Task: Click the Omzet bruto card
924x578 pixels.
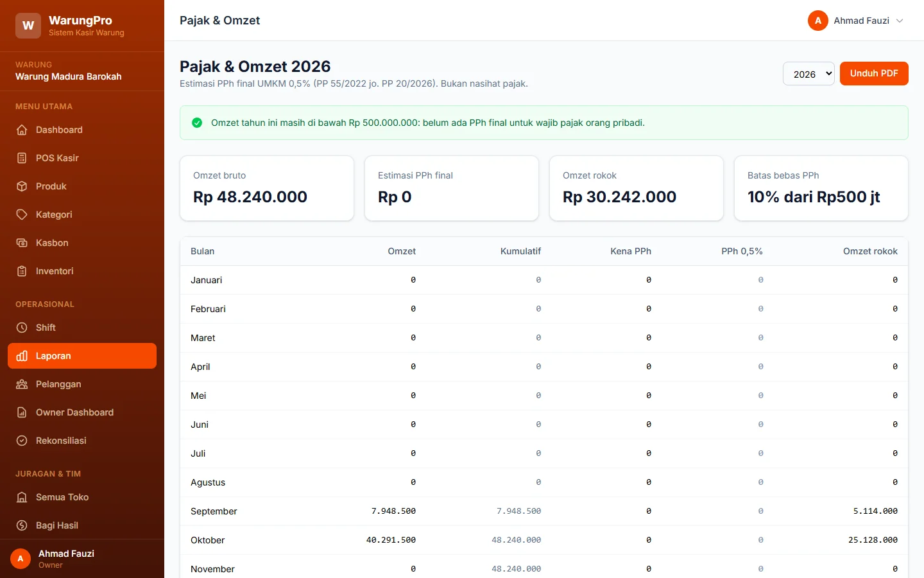Action: (267, 188)
